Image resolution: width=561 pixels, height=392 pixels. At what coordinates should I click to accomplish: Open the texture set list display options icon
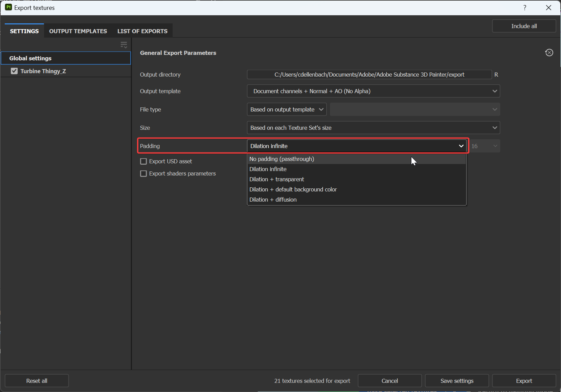(124, 44)
